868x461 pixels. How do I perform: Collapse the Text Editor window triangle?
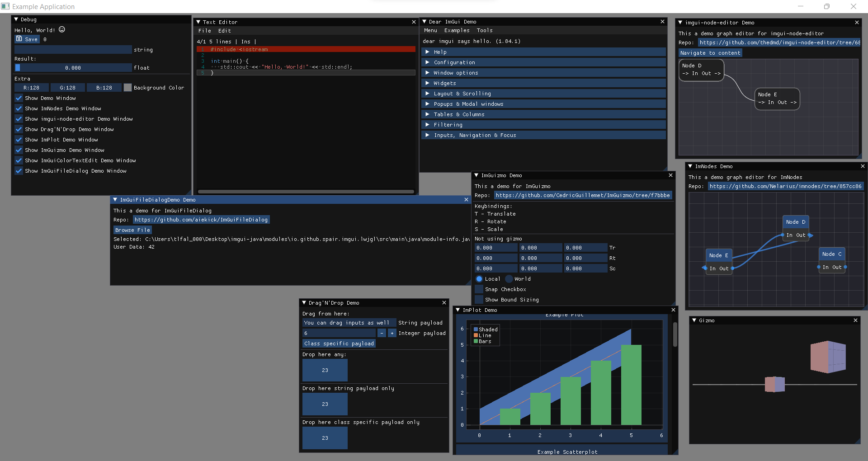click(198, 22)
